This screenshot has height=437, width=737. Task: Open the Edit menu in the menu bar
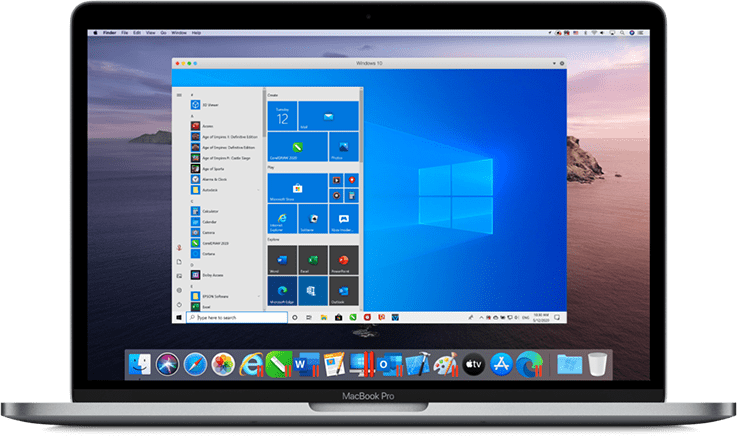[x=137, y=33]
